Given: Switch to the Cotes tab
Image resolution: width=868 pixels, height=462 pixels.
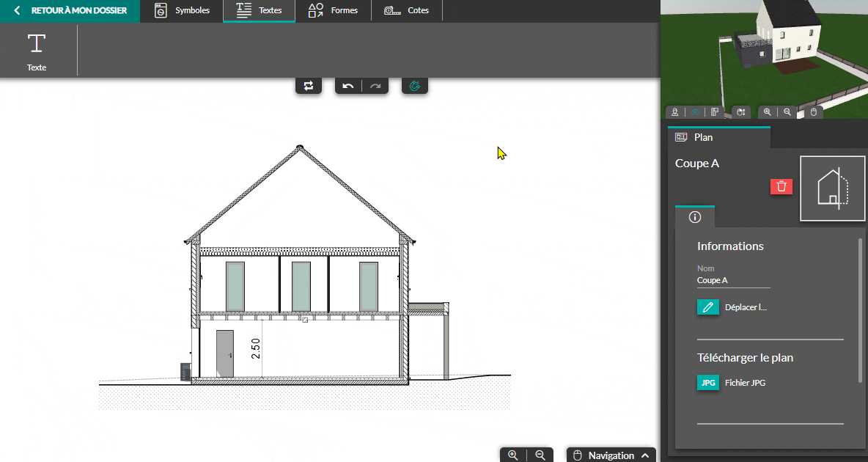Looking at the screenshot, I should [x=407, y=11].
